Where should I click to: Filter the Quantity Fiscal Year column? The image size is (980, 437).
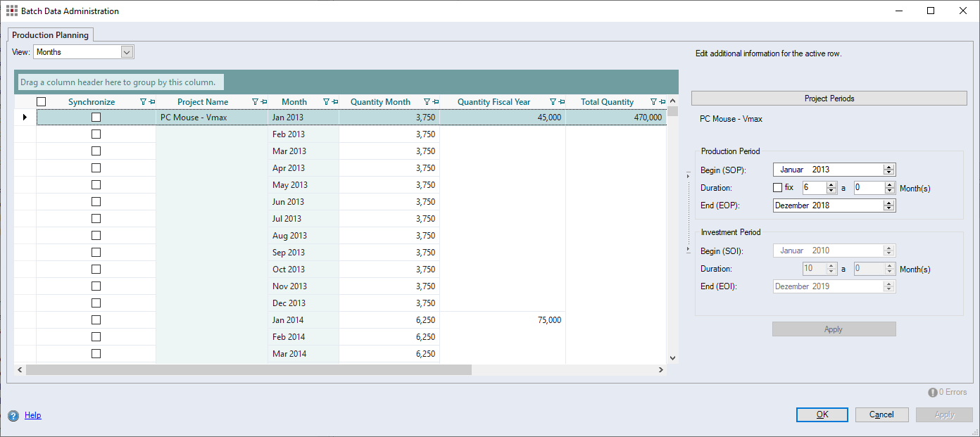point(553,102)
